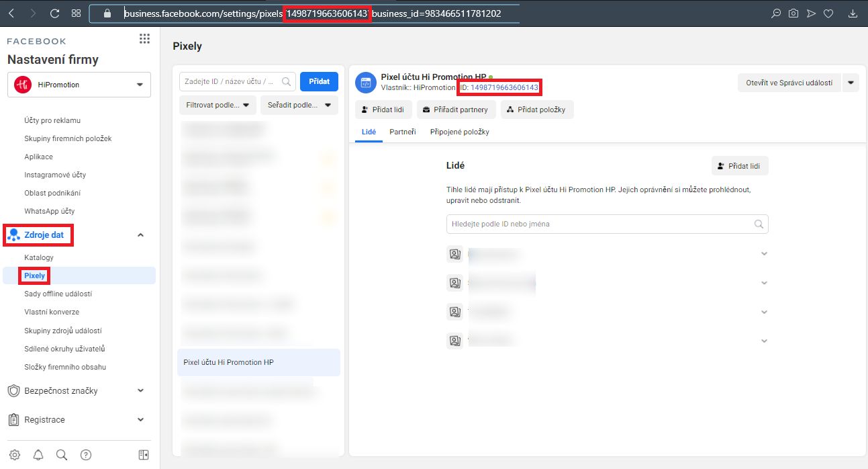Open Účty pro reklamu
This screenshot has height=469, width=868.
click(x=52, y=120)
